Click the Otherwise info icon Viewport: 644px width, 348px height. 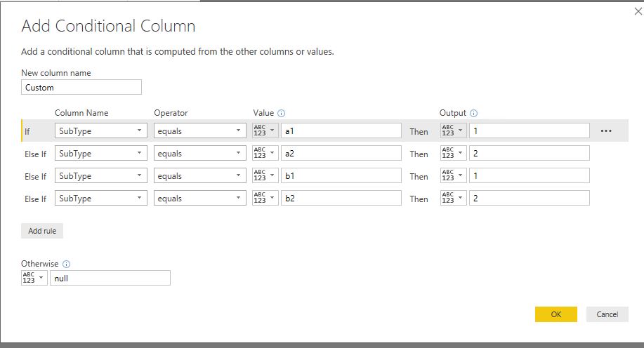66,264
